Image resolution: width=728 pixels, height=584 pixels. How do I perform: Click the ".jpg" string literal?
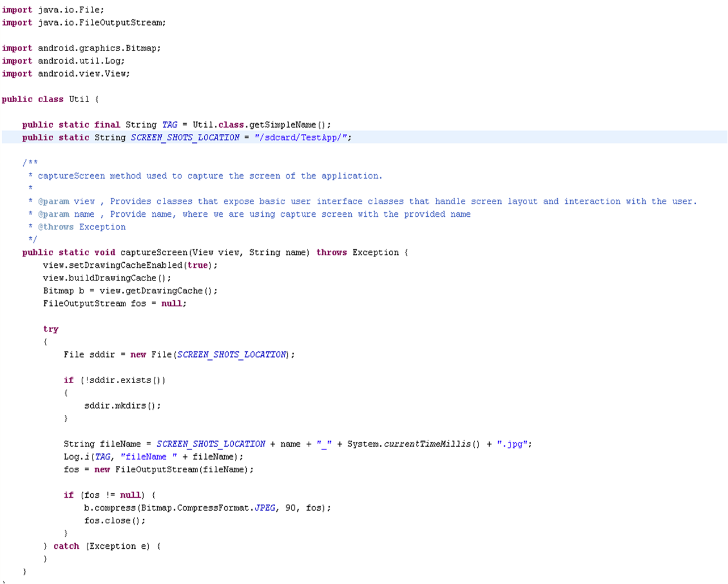[512, 444]
